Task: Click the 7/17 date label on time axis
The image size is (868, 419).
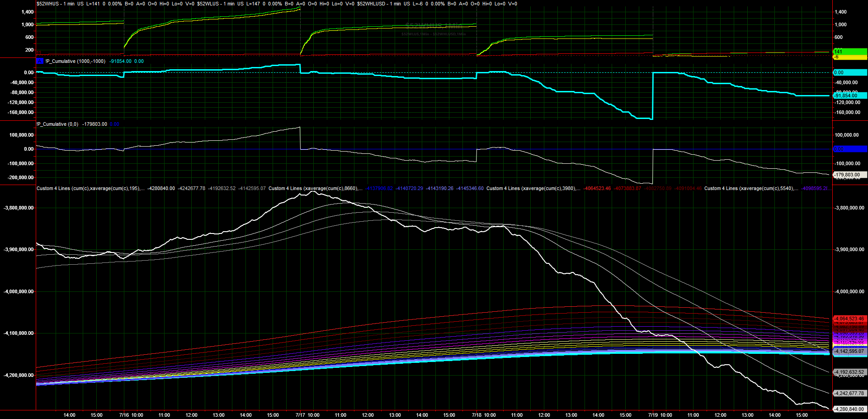Action: click(300, 415)
